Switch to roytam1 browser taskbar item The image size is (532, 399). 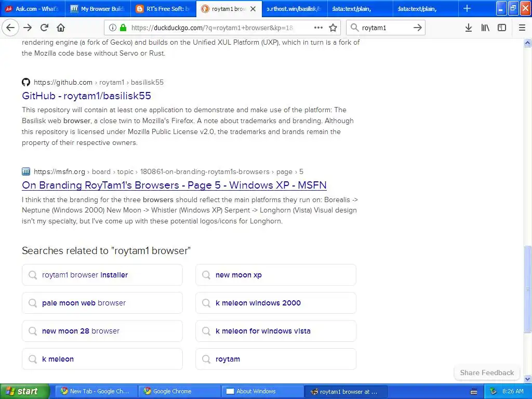click(345, 391)
